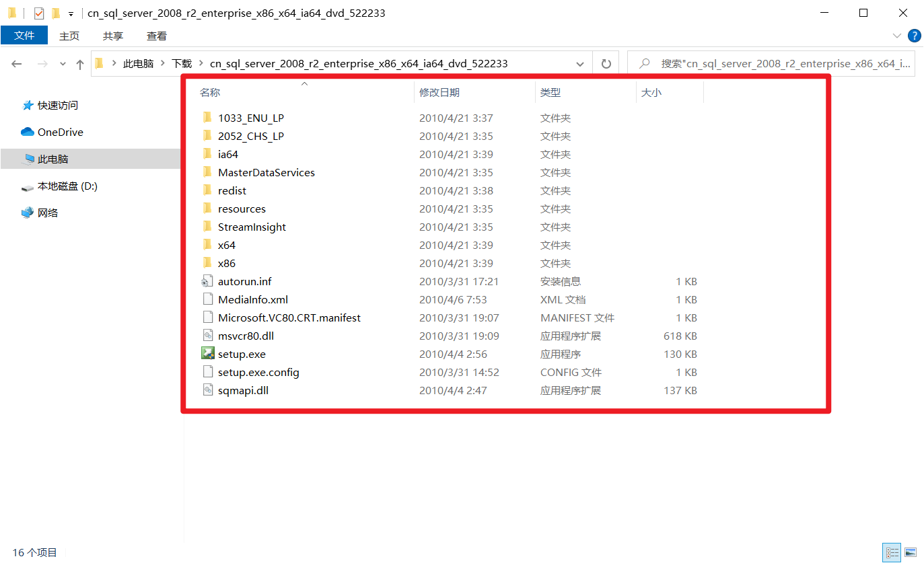Open the customize quick access toolbar dropdown
The image size is (924, 563).
click(71, 13)
